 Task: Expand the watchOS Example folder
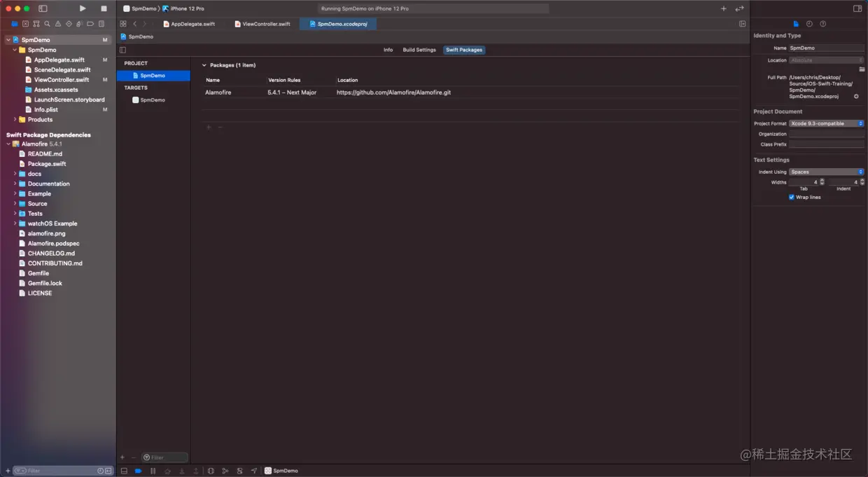[15, 223]
